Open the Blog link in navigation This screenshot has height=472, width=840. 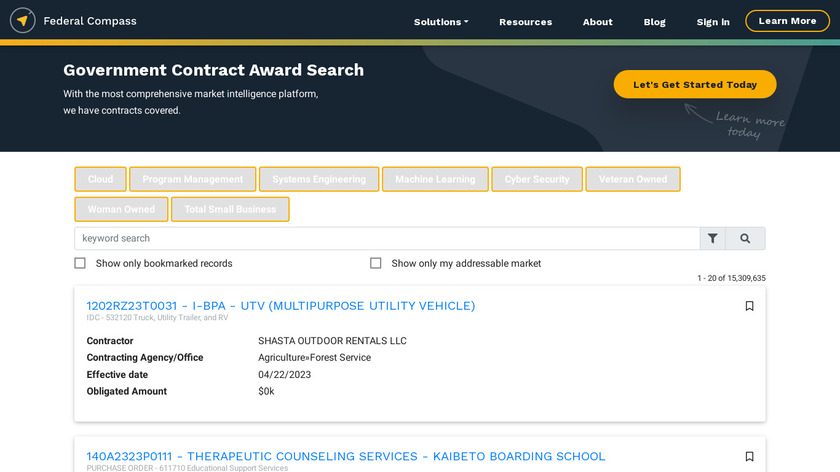(x=654, y=22)
